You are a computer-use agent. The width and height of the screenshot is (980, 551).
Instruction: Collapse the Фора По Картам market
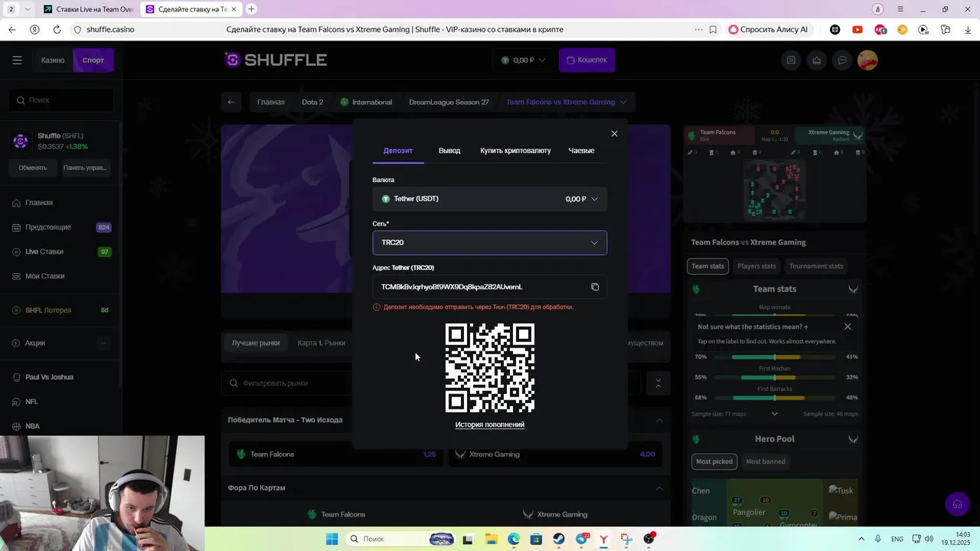(x=659, y=487)
